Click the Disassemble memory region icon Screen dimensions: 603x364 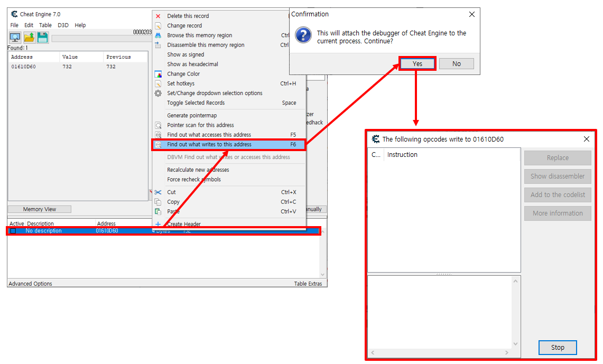pos(158,45)
